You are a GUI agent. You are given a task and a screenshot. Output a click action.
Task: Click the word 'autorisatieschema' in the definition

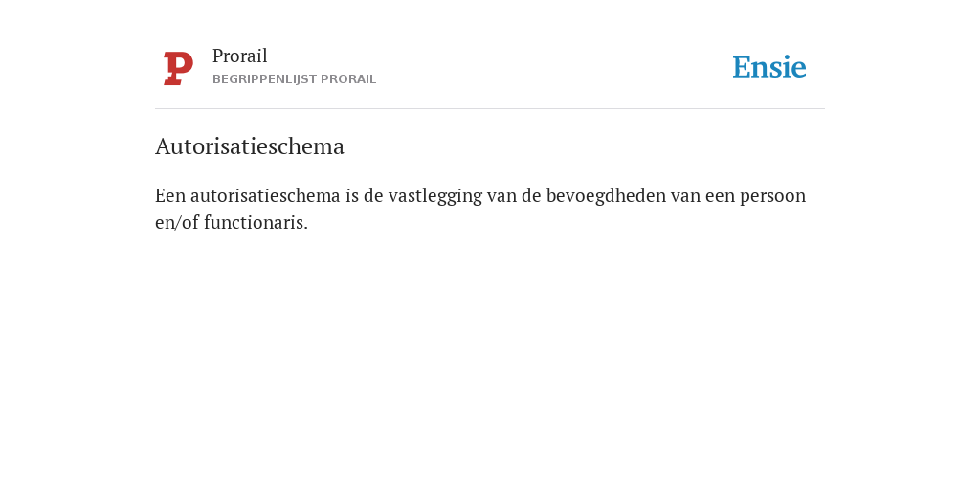pyautogui.click(x=266, y=195)
